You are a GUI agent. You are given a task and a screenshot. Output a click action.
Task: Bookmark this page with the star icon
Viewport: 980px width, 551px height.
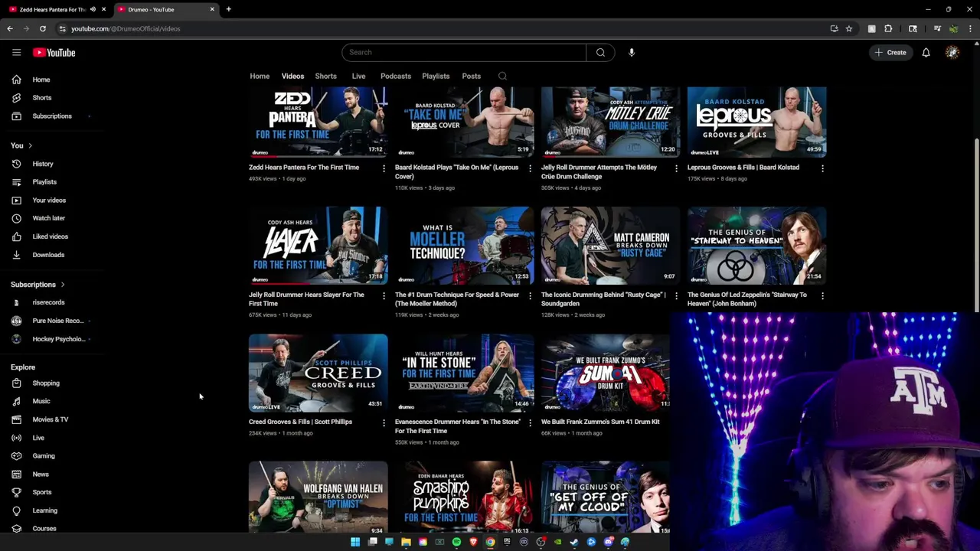point(848,28)
